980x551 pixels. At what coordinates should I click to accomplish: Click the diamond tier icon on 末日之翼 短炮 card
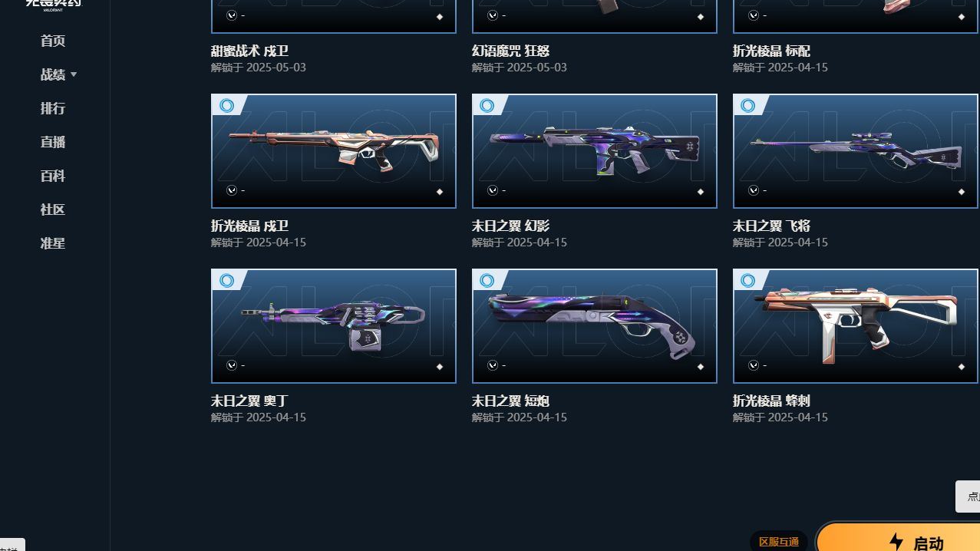coord(701,367)
